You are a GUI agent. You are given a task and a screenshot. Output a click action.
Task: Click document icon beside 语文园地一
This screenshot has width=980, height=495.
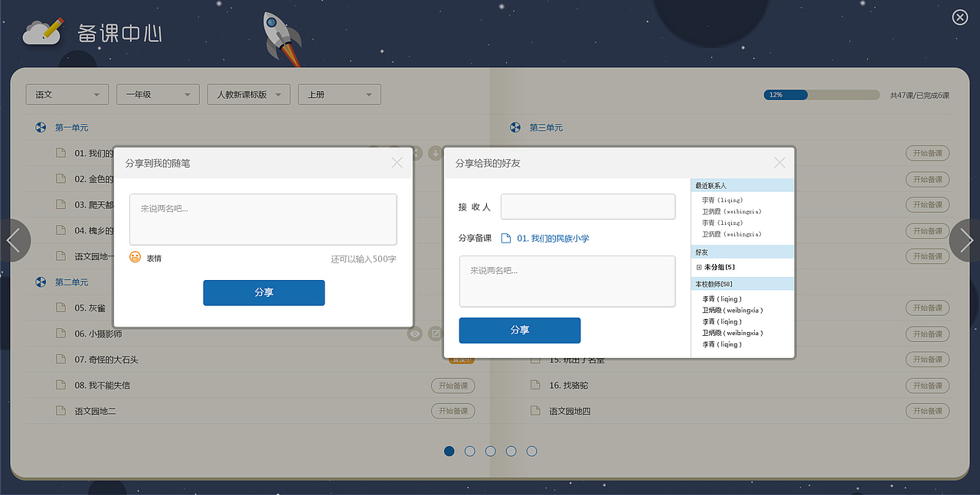(x=60, y=256)
